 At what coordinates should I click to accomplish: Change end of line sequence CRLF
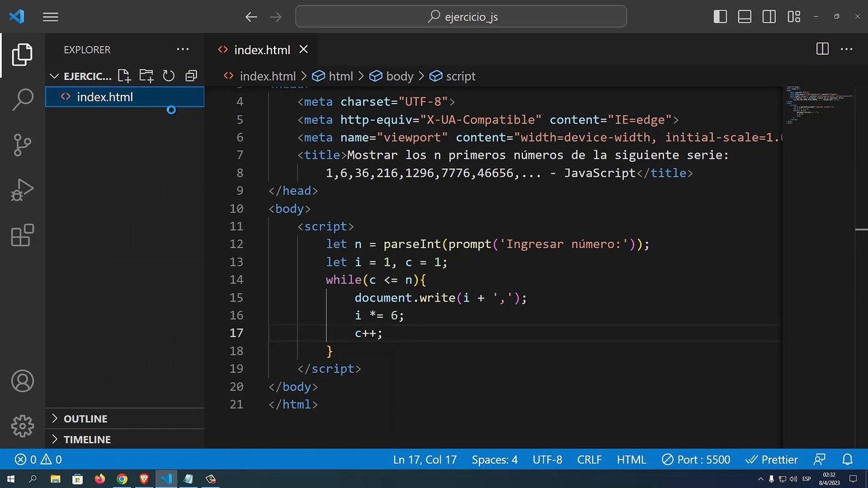tap(589, 460)
